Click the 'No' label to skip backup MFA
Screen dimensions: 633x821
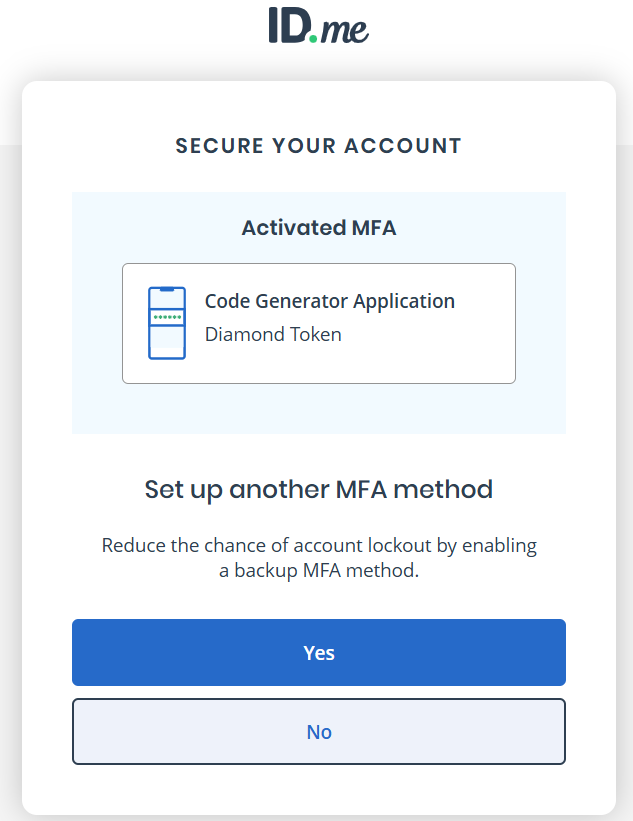pyautogui.click(x=318, y=732)
